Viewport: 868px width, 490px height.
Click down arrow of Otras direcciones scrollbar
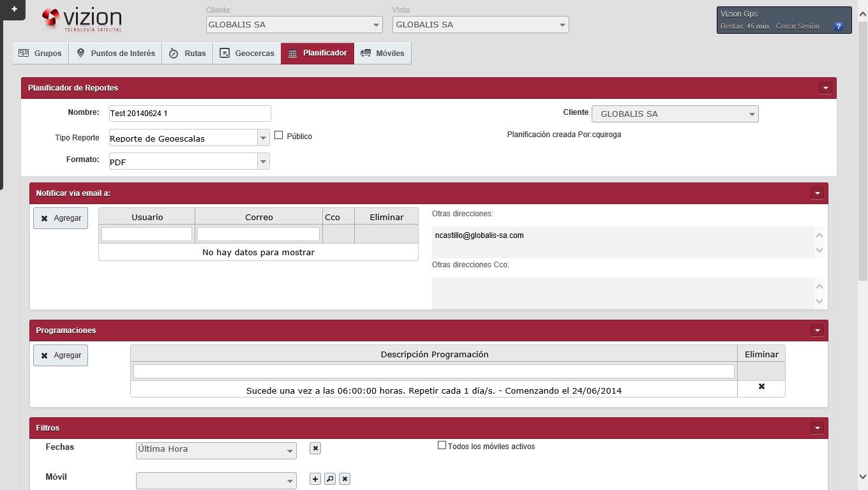coord(819,250)
